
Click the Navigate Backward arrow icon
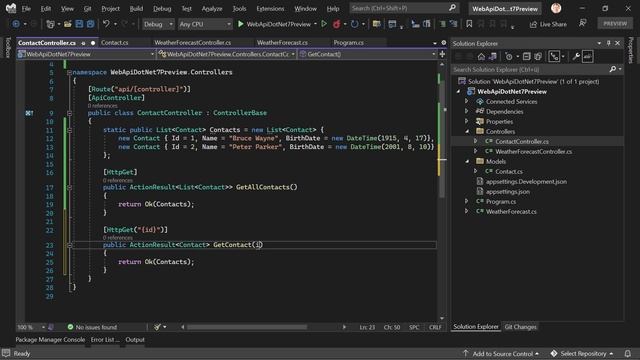16,24
